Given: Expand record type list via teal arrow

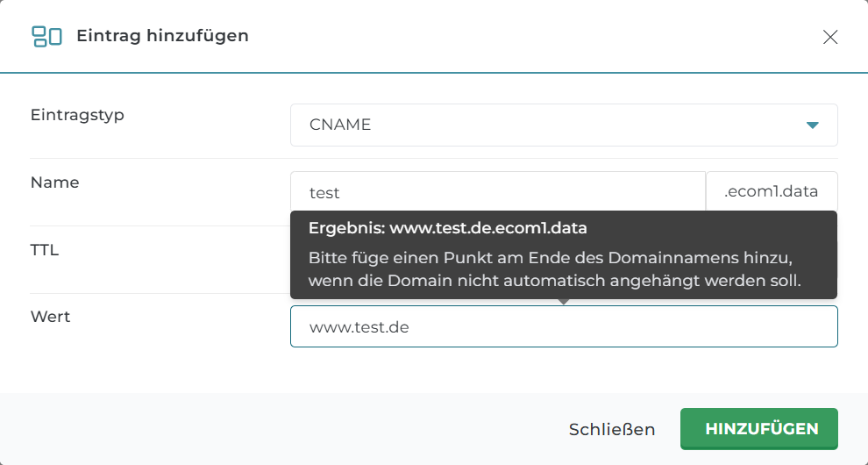Looking at the screenshot, I should pyautogui.click(x=812, y=125).
